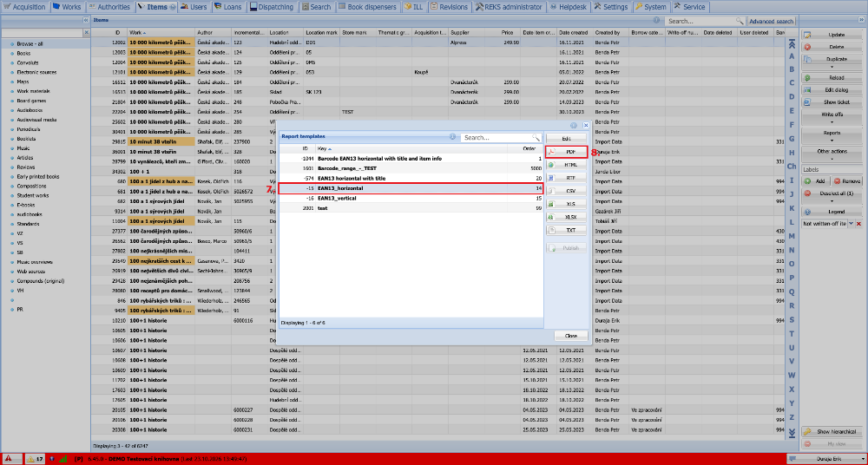868x465 pixels.
Task: Open Authorities tab
Action: click(109, 7)
